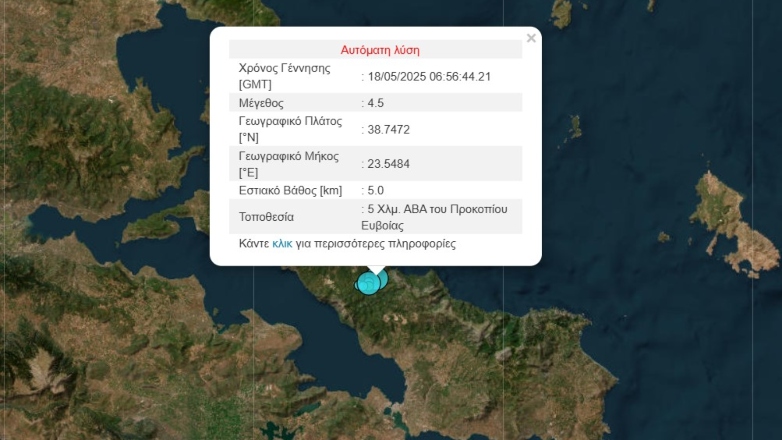The height and width of the screenshot is (440, 782).
Task: Close the earthquake info popup
Action: tap(531, 39)
